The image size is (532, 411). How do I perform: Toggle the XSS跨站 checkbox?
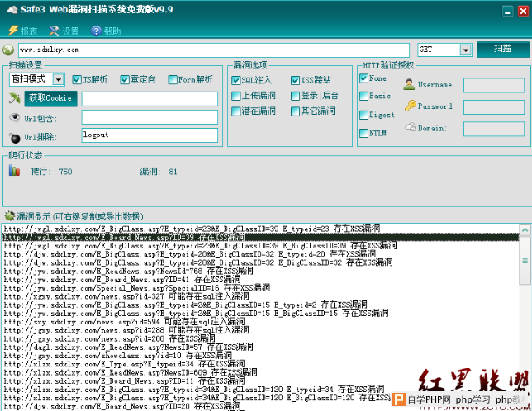click(x=295, y=80)
